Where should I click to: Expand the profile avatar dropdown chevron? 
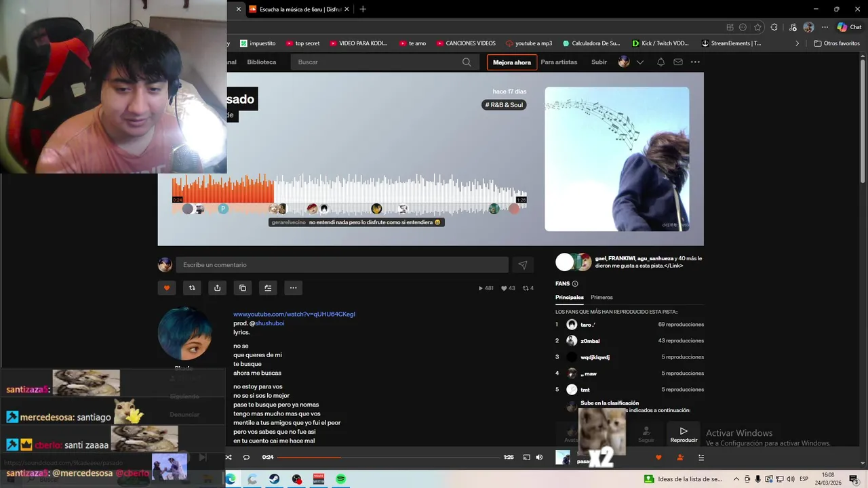click(640, 62)
